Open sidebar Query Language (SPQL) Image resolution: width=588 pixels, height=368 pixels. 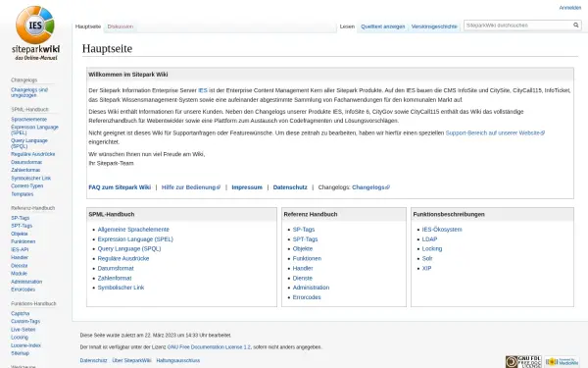click(29, 143)
